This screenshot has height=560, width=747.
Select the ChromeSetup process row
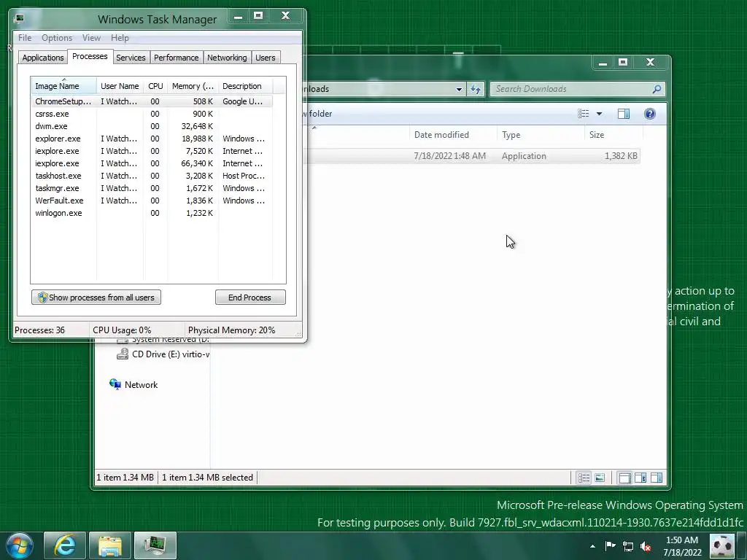point(152,101)
